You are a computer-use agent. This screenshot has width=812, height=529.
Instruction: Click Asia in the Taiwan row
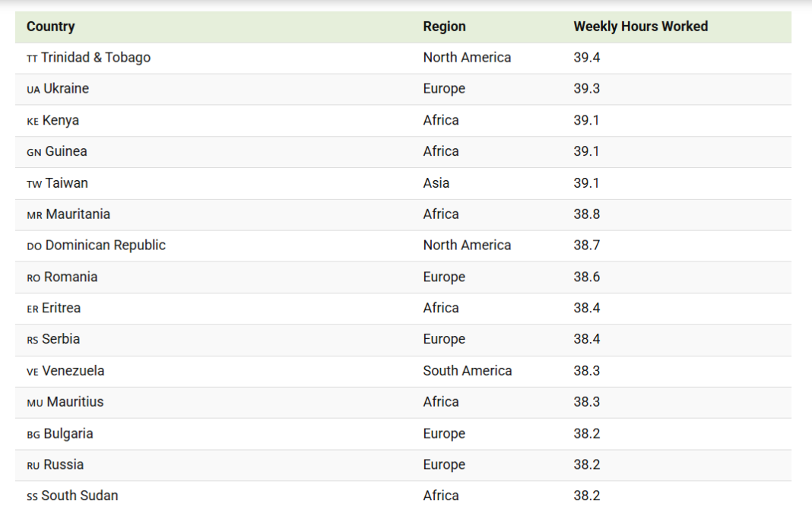point(436,183)
